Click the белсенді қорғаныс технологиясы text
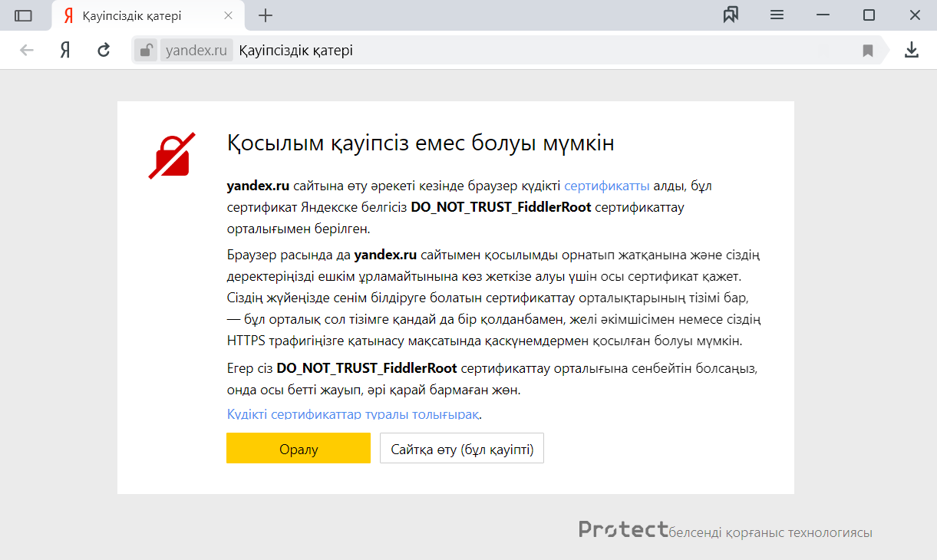Screen dimensions: 937x560 point(770,532)
